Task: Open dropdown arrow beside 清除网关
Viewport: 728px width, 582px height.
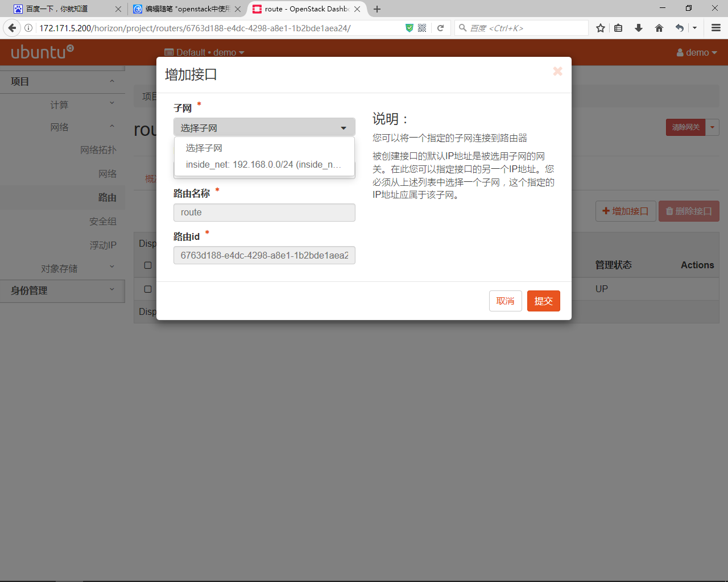Action: 713,127
